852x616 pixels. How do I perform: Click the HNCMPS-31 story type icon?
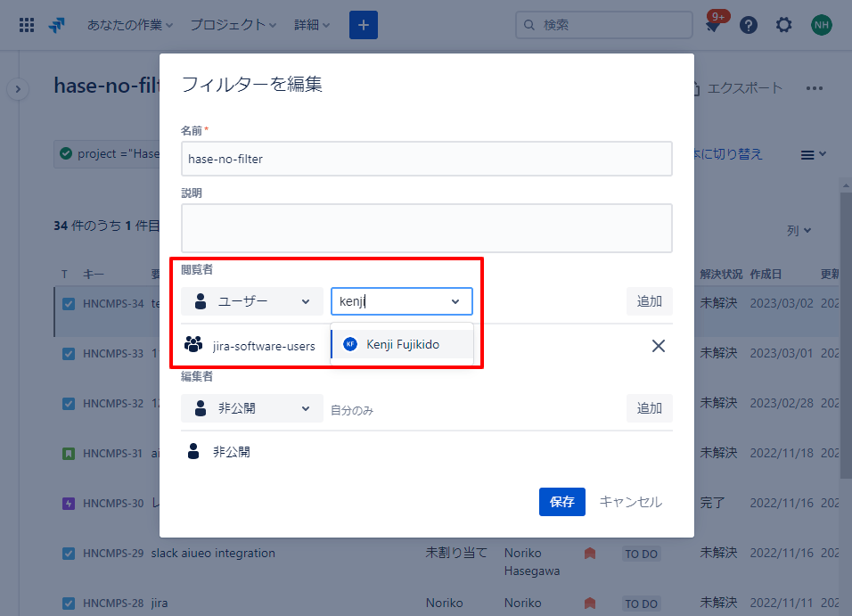(x=69, y=454)
